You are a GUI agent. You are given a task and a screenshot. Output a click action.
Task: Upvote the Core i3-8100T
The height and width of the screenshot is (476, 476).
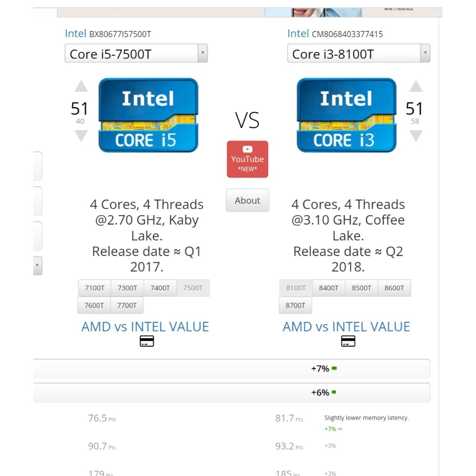[416, 87]
